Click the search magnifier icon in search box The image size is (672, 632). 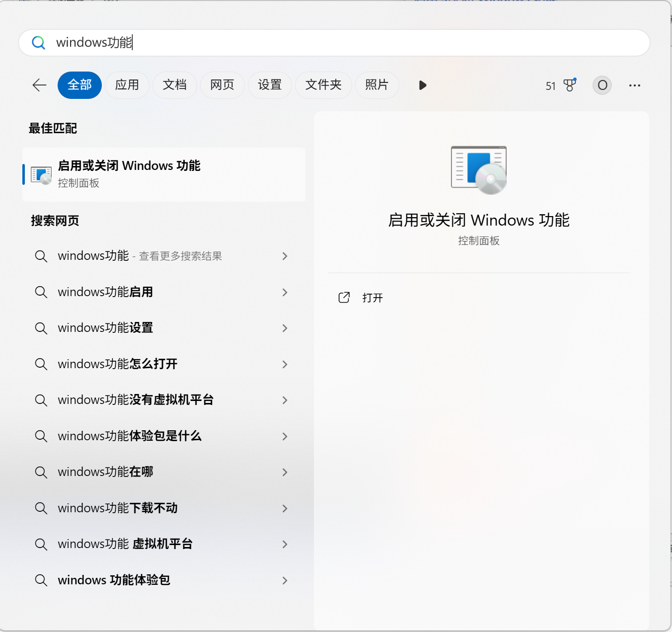click(x=39, y=43)
